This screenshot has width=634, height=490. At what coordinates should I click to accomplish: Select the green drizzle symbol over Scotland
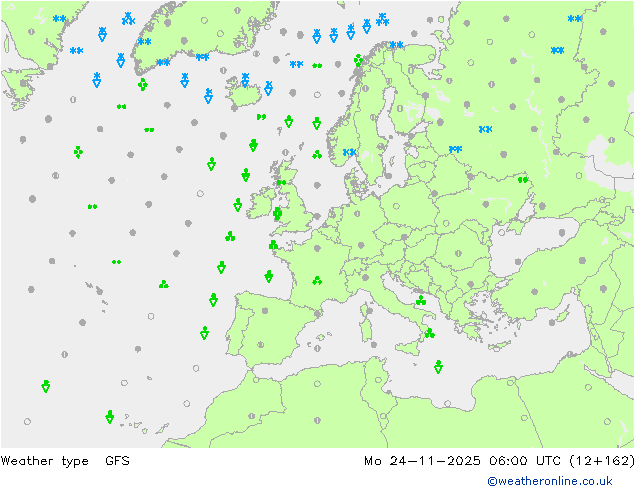[x=281, y=182]
